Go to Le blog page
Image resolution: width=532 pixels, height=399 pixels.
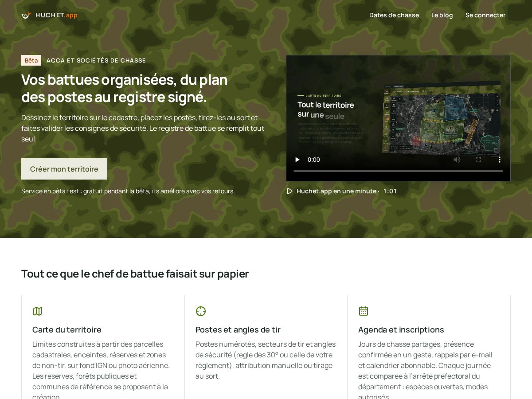point(442,15)
